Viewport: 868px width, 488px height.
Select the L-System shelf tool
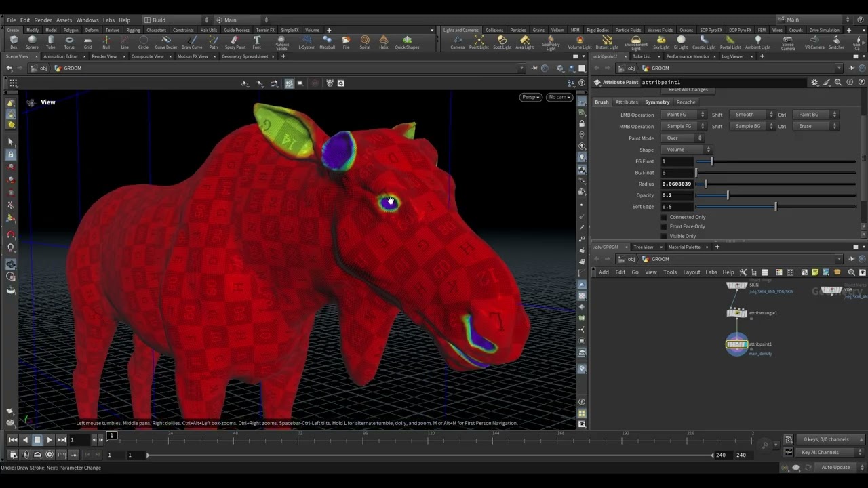[307, 43]
